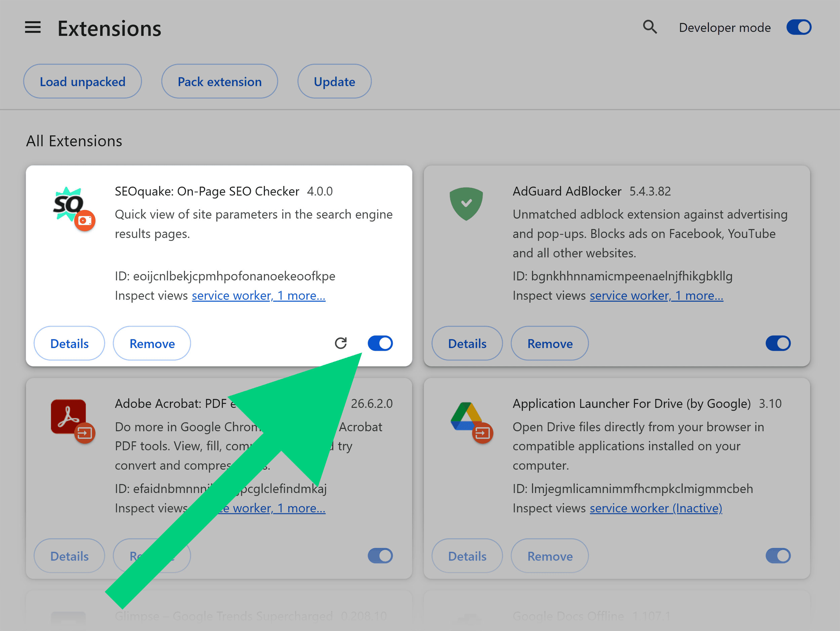Open Adobe Acrobat Details
This screenshot has width=840, height=631.
[69, 556]
